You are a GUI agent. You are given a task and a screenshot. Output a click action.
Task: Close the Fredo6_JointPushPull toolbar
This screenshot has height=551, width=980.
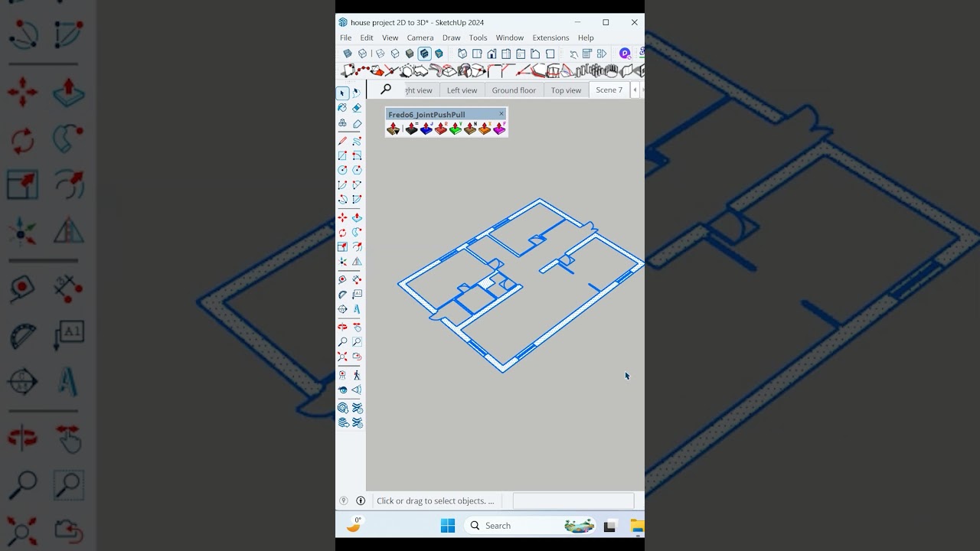501,113
